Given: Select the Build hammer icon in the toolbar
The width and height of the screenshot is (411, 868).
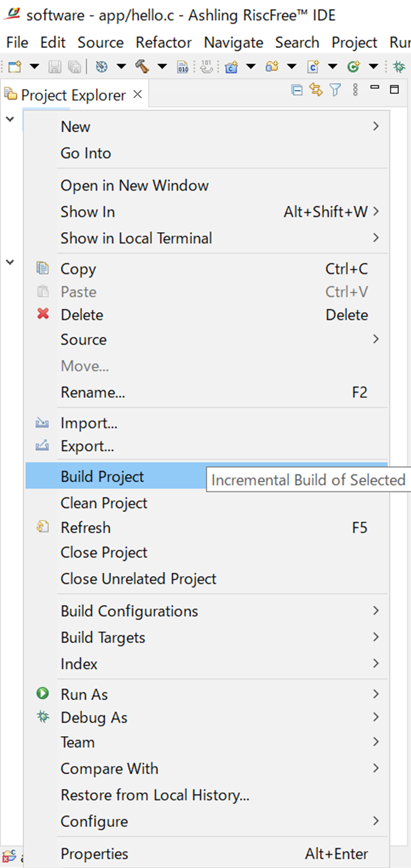Looking at the screenshot, I should [143, 66].
